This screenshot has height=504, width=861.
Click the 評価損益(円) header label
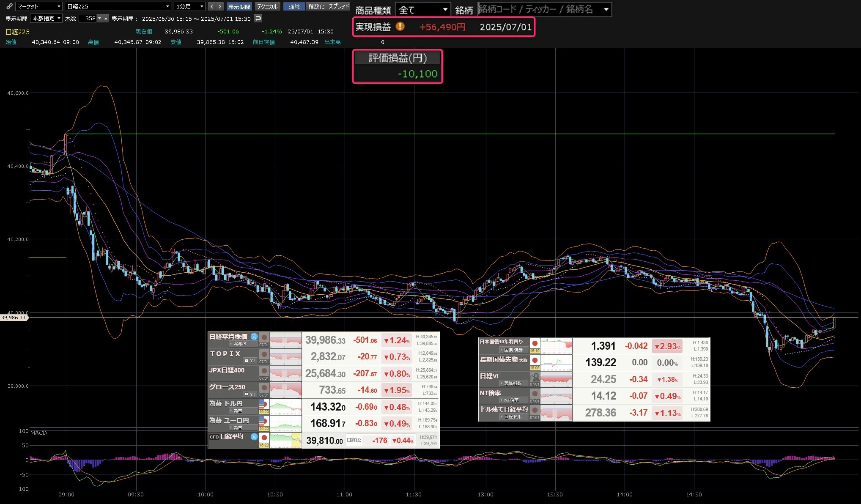pos(398,58)
